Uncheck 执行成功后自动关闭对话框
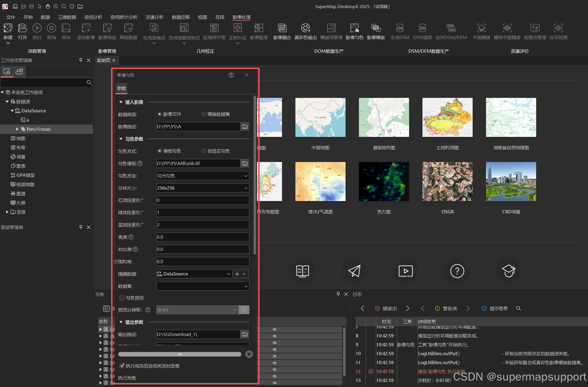Image resolution: width=588 pixels, height=387 pixels. pyautogui.click(x=122, y=366)
